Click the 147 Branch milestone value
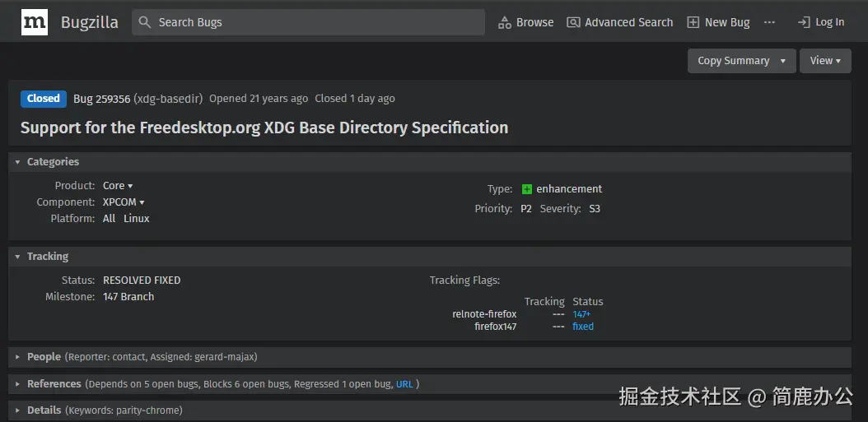 point(128,297)
